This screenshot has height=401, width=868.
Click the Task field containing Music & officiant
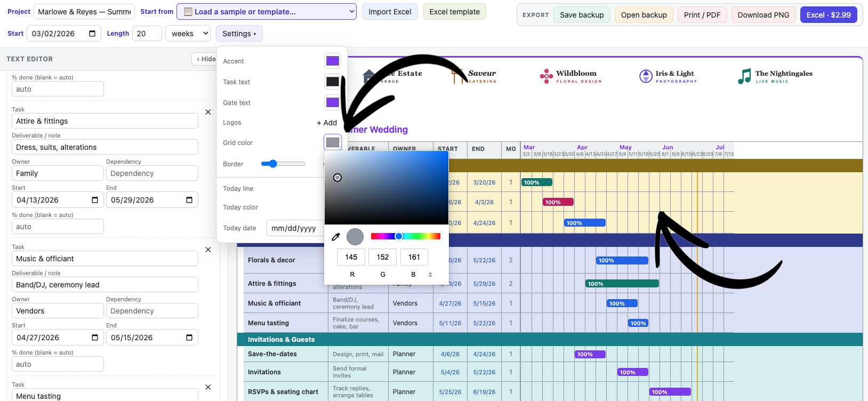(105, 259)
